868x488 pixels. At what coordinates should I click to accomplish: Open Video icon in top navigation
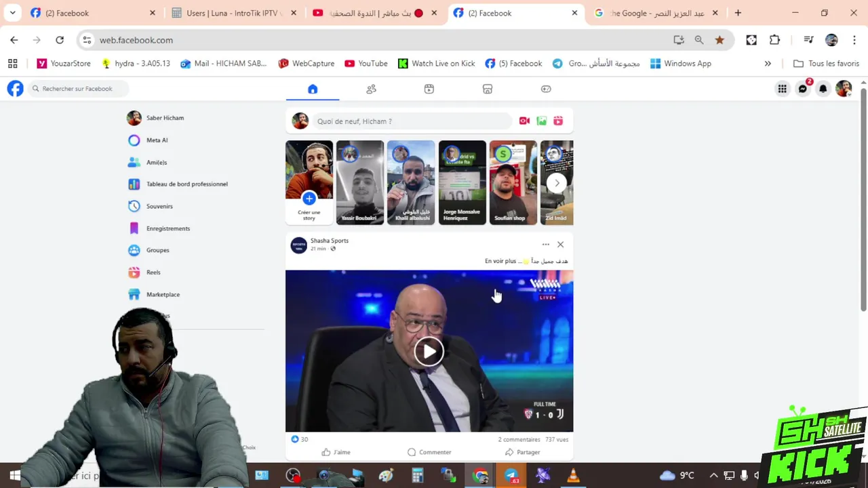point(429,89)
